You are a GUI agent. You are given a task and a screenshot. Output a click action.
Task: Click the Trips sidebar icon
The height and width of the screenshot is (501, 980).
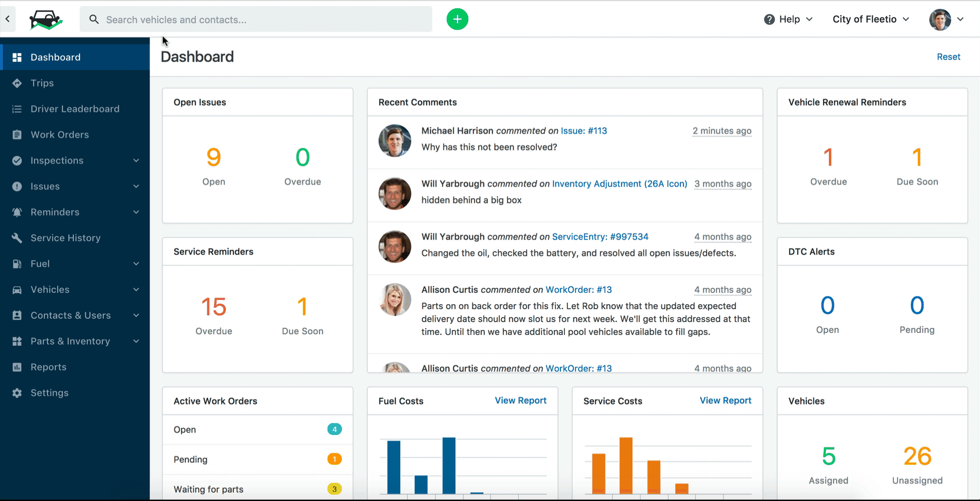pyautogui.click(x=17, y=83)
